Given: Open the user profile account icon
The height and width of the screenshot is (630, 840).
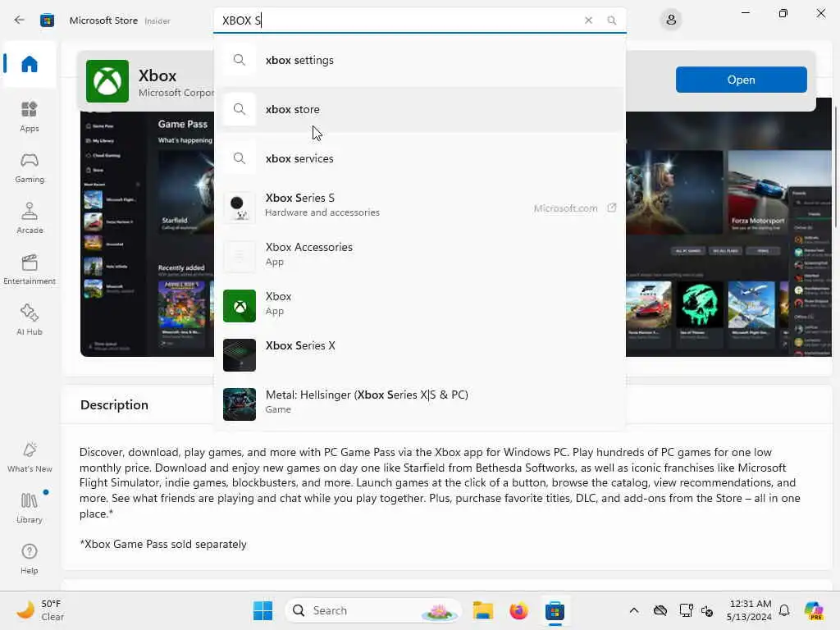Looking at the screenshot, I should click(671, 21).
